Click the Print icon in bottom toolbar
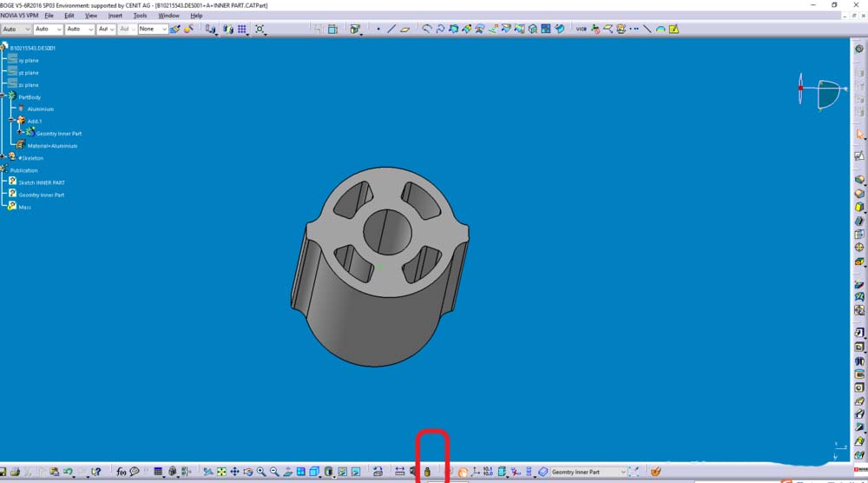This screenshot has height=483, width=868. [15, 472]
